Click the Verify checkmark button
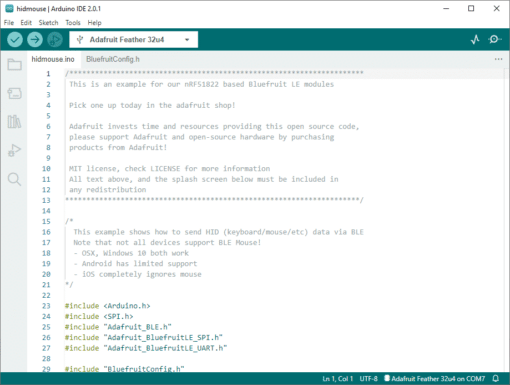This screenshot has width=510, height=385. pyautogui.click(x=15, y=40)
